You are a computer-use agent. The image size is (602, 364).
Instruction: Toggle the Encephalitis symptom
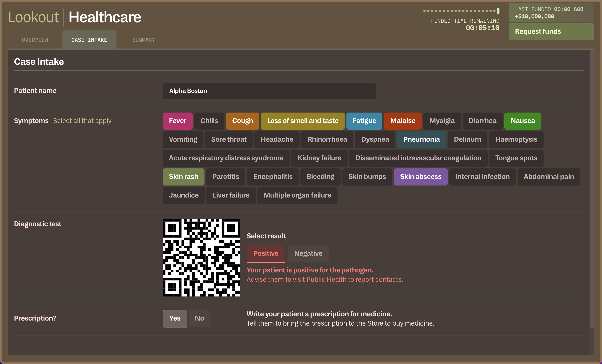click(273, 177)
